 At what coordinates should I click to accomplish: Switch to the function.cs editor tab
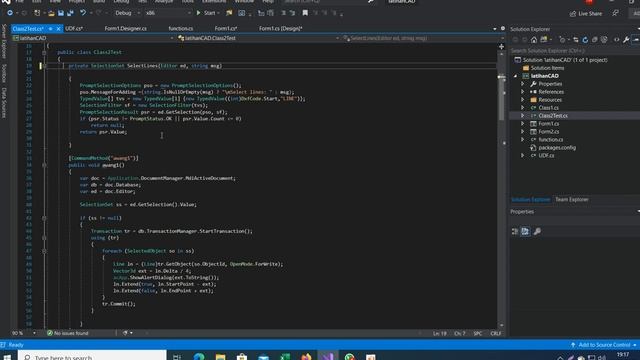(x=180, y=29)
